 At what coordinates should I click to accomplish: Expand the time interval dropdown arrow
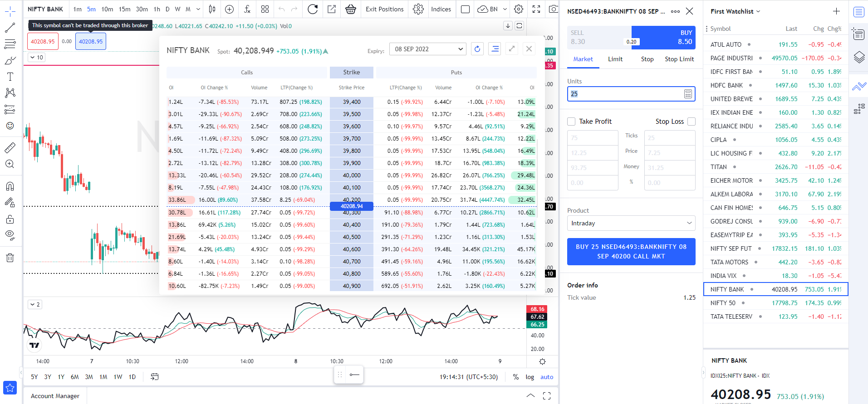[x=198, y=9]
